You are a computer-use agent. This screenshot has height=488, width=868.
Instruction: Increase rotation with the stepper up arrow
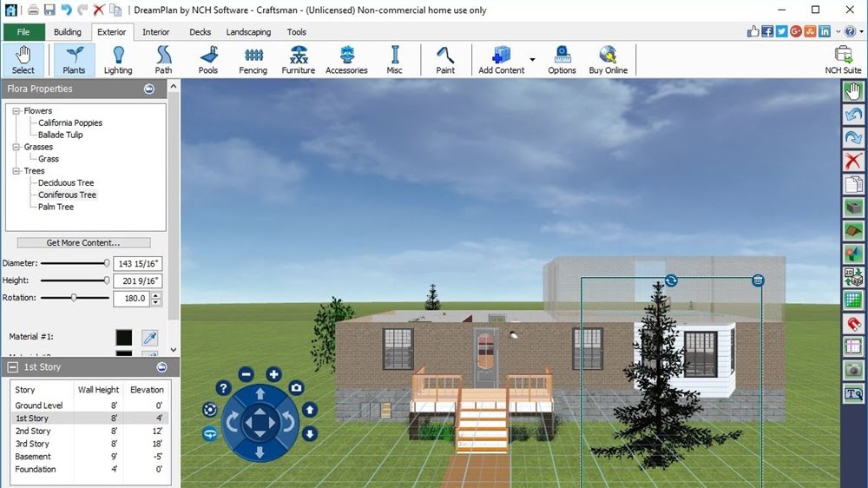coord(156,295)
